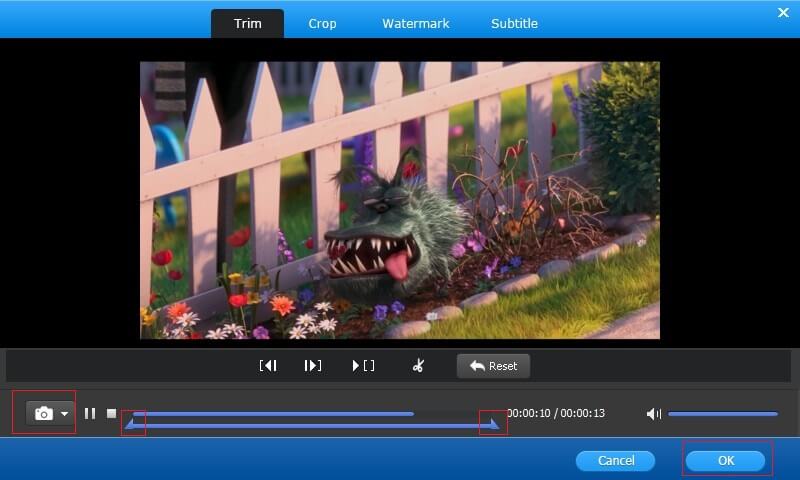Play the selected trimmed segment
The width and height of the screenshot is (800, 480).
pos(363,366)
